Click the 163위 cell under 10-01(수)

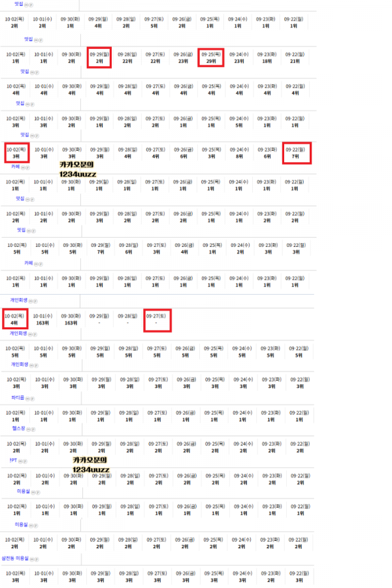[43, 319]
